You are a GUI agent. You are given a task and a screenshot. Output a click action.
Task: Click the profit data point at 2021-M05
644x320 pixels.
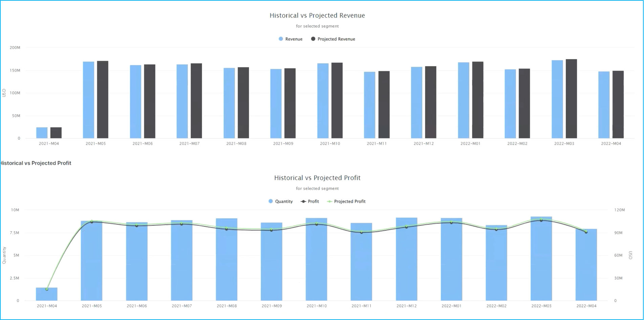[92, 222]
